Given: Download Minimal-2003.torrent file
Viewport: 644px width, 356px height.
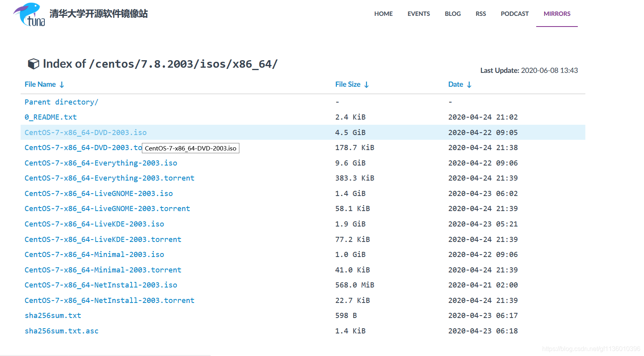Looking at the screenshot, I should click(103, 270).
